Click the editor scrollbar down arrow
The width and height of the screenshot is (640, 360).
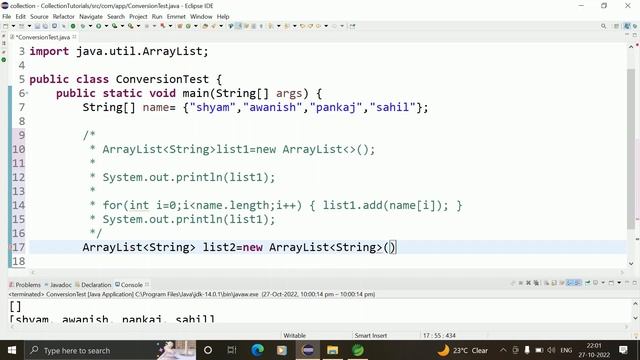click(x=631, y=264)
